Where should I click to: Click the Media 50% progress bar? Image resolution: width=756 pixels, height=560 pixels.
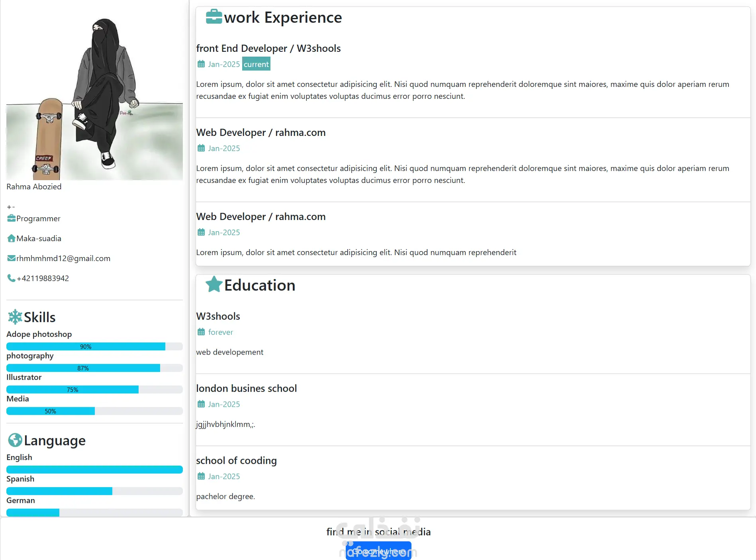(x=94, y=411)
